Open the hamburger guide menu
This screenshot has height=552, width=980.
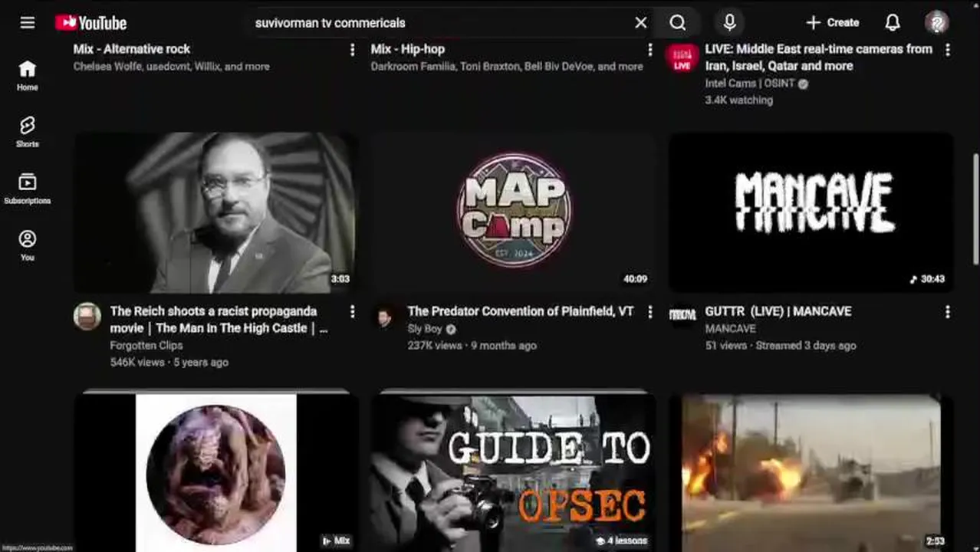(28, 22)
